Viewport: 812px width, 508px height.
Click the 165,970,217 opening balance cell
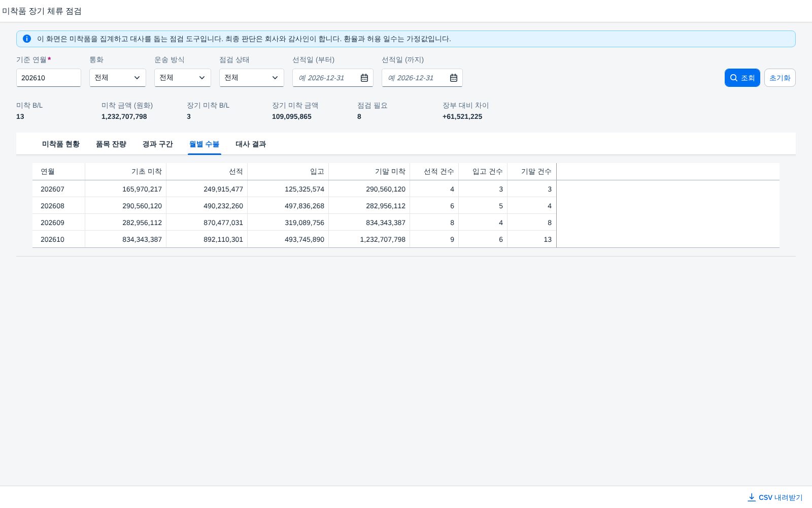[x=126, y=189]
